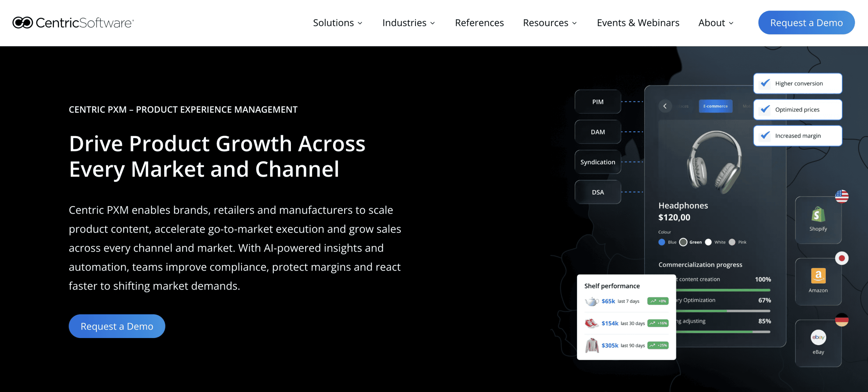This screenshot has height=392, width=868.
Task: Choose the Pink colour swatch
Action: pos(732,242)
